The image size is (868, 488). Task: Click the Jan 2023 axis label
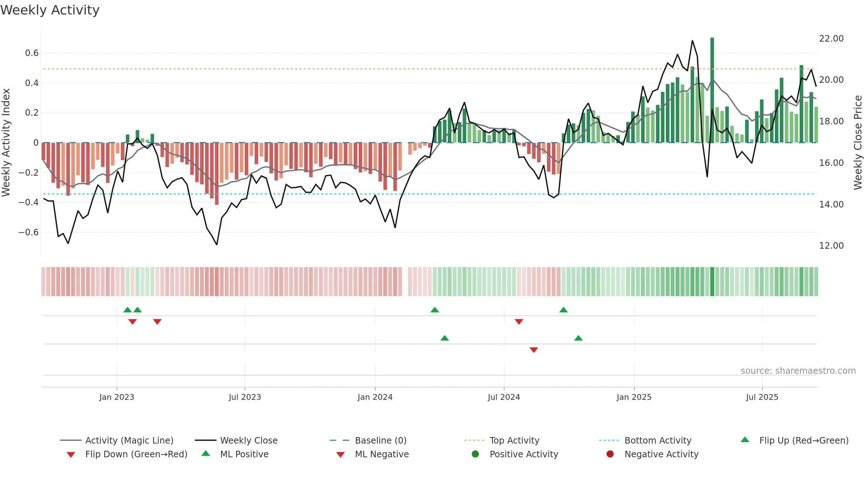[117, 397]
